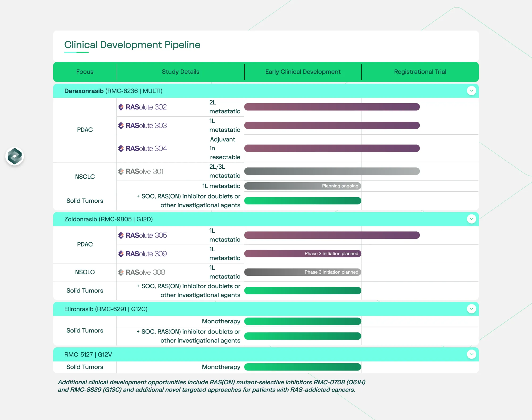Collapse the Elironrasib section chevron
The image size is (532, 420).
pyautogui.click(x=471, y=309)
